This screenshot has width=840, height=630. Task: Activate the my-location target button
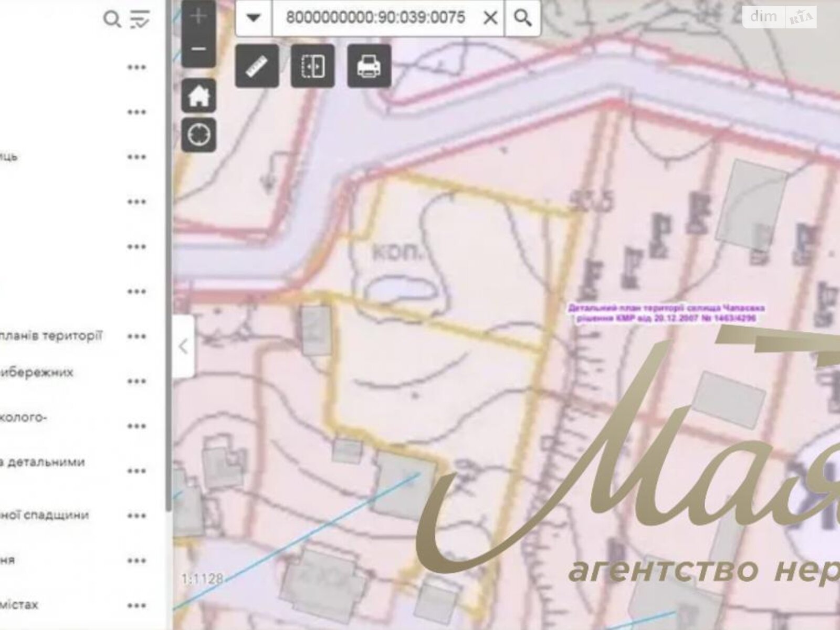pyautogui.click(x=198, y=135)
